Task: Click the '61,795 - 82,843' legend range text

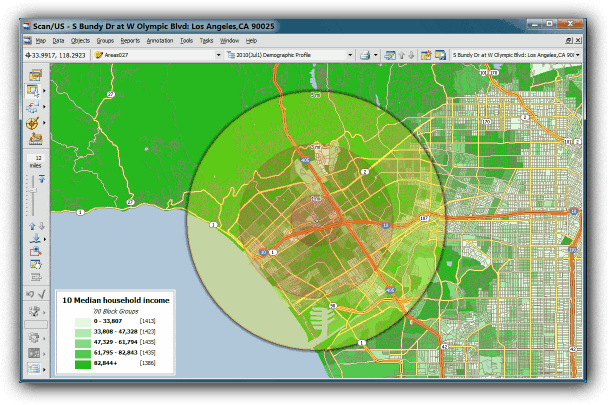Action: 115,353
